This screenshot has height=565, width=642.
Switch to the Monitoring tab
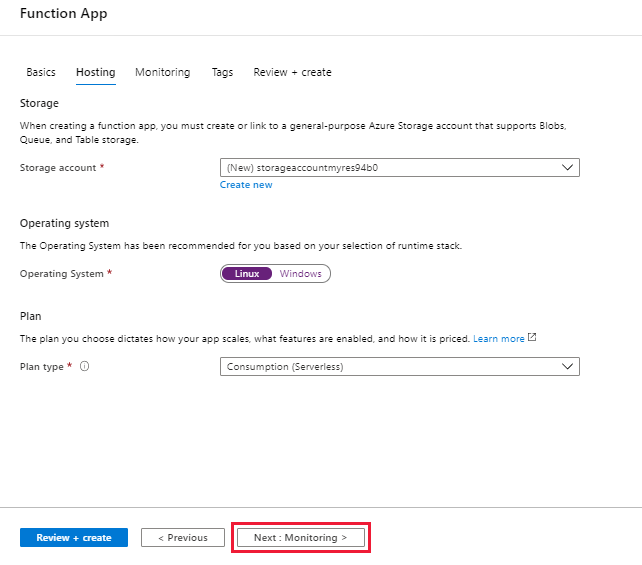[x=162, y=72]
